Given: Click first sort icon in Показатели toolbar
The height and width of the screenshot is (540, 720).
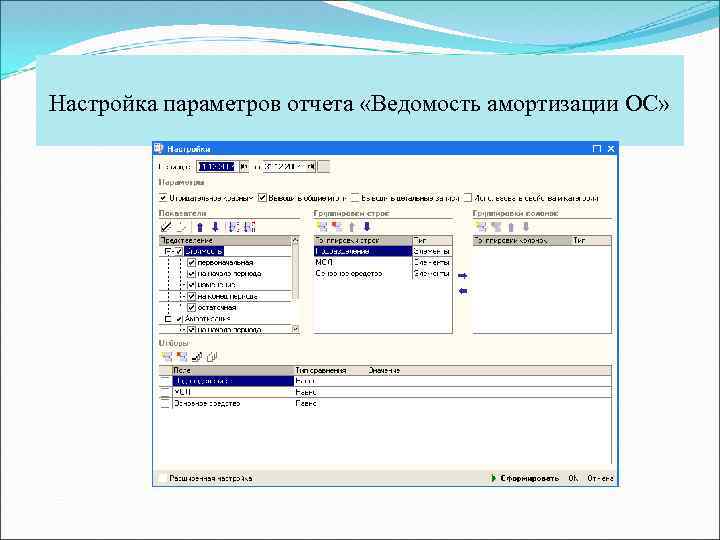Looking at the screenshot, I should 234,227.
